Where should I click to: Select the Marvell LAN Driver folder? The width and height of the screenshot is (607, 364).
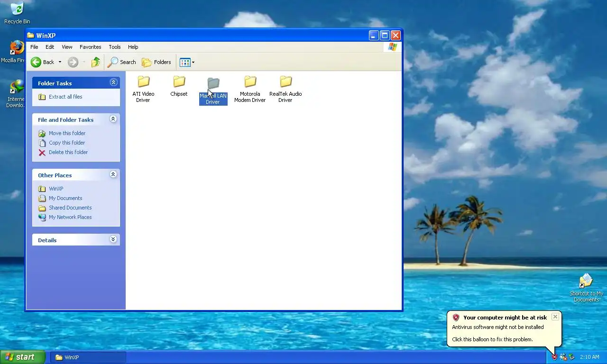213,91
